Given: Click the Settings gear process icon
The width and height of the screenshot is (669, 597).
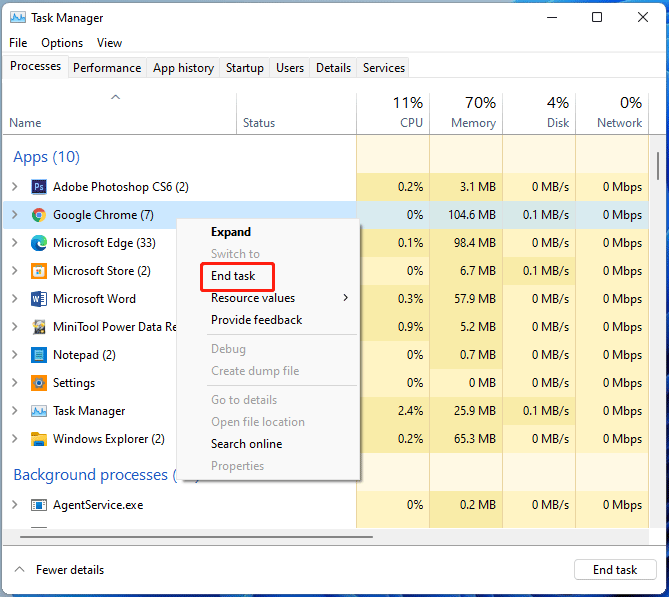Looking at the screenshot, I should pos(39,383).
